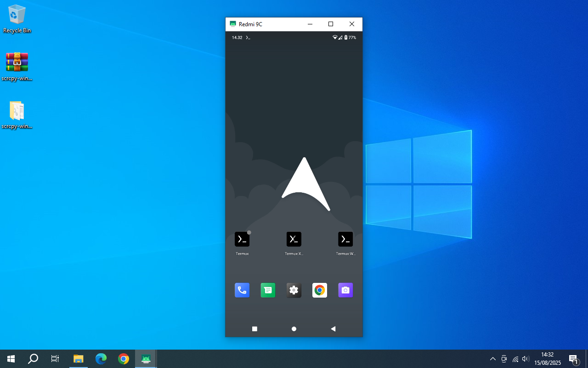Select the Recycle Bin desktop icon
Image resolution: width=588 pixels, height=368 pixels.
[x=17, y=19]
